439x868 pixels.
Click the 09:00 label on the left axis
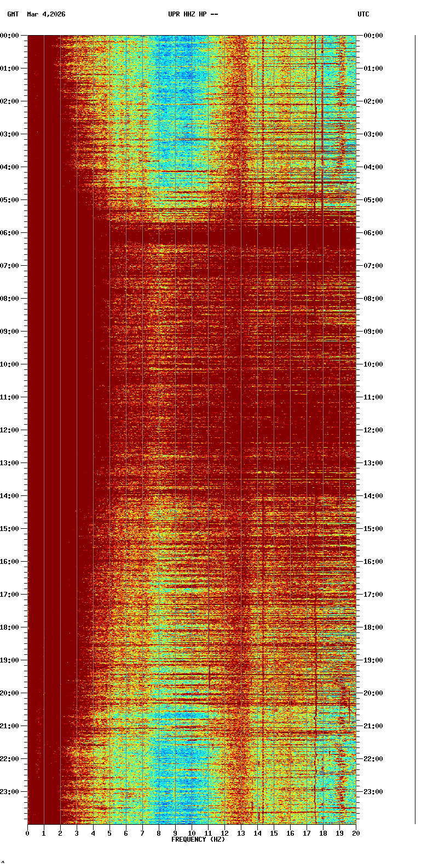tap(10, 332)
